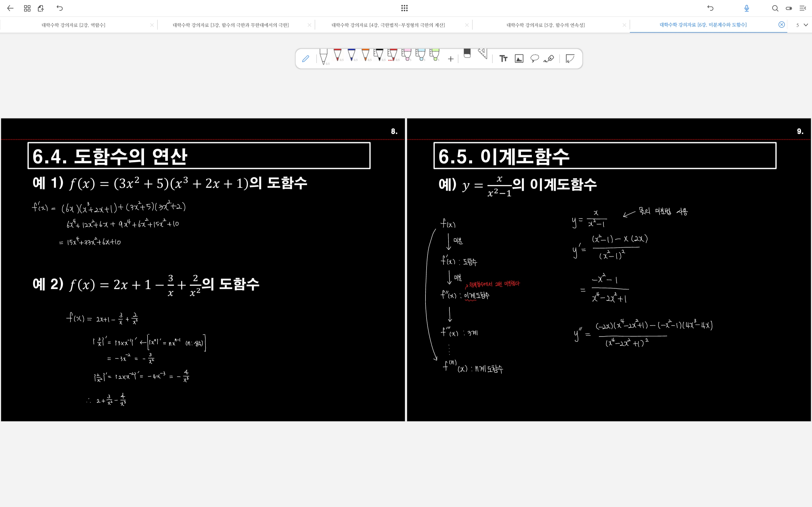Go back with the left arrow

coord(10,9)
